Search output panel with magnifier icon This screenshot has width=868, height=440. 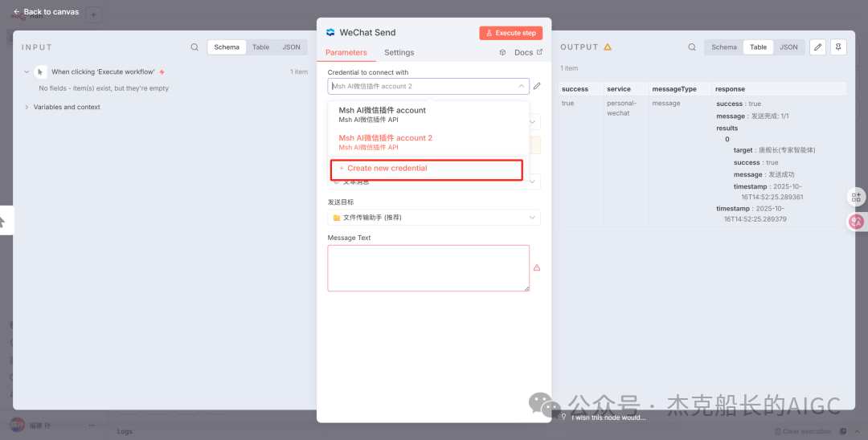(x=692, y=47)
